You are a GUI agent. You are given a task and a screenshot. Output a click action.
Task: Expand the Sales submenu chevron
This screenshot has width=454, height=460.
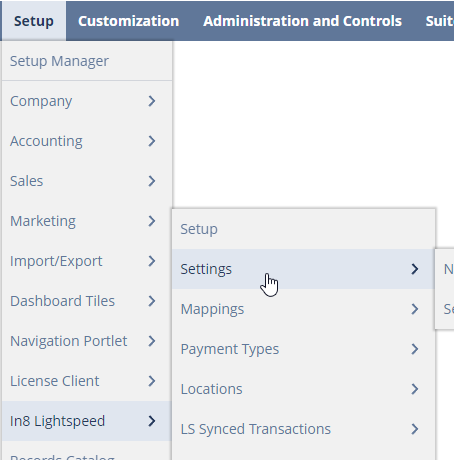pos(152,181)
